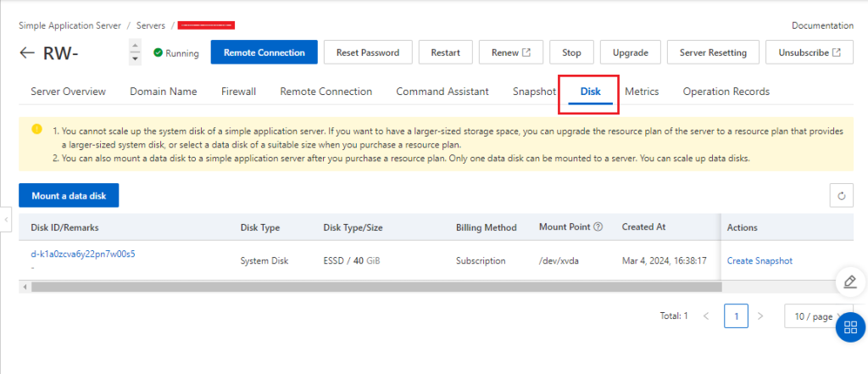Switch to next server with down arrow
The height and width of the screenshot is (374, 868).
point(135,59)
